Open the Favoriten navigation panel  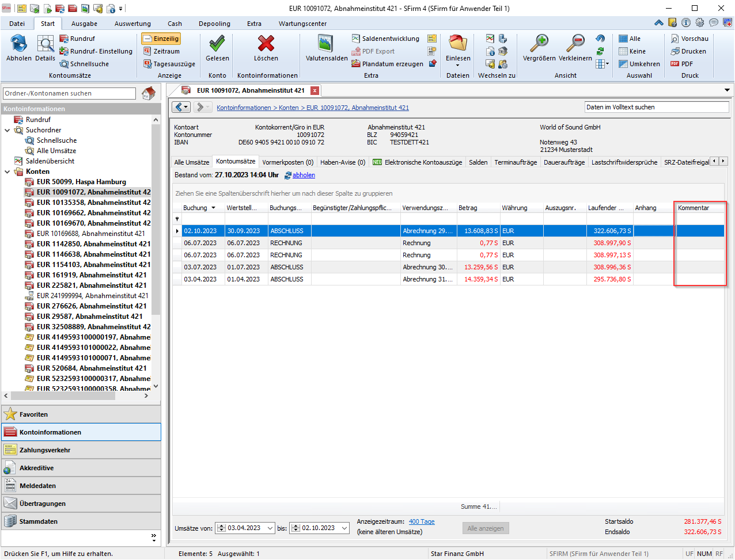click(81, 414)
